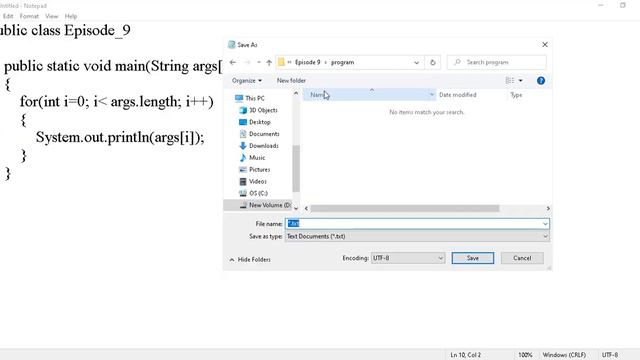This screenshot has height=360, width=640.
Task: Open Name column filter dropdown
Action: pyautogui.click(x=432, y=95)
